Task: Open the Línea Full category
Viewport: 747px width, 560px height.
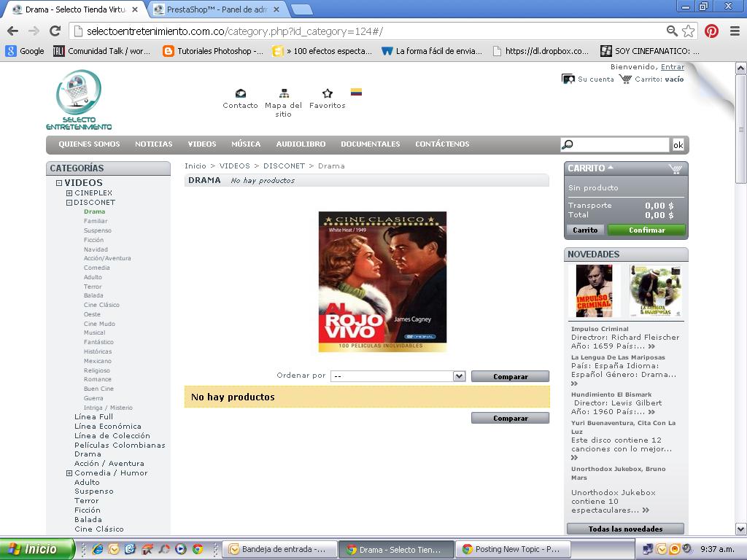Action: [x=94, y=416]
